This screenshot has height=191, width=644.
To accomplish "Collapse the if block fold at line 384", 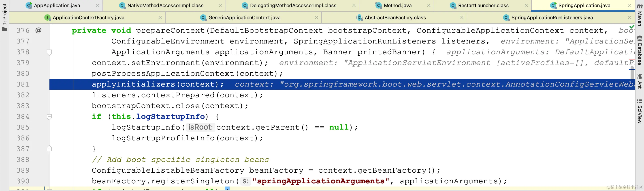I will 49,117.
